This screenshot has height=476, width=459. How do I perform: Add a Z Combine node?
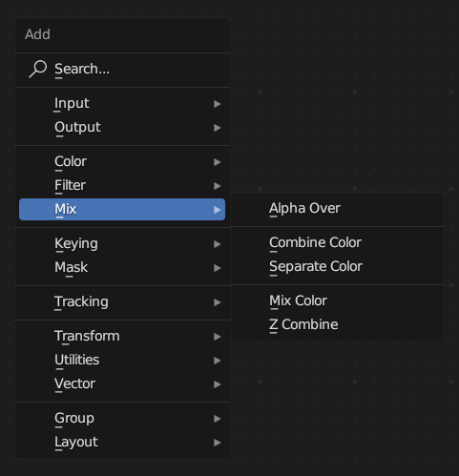tap(337, 325)
